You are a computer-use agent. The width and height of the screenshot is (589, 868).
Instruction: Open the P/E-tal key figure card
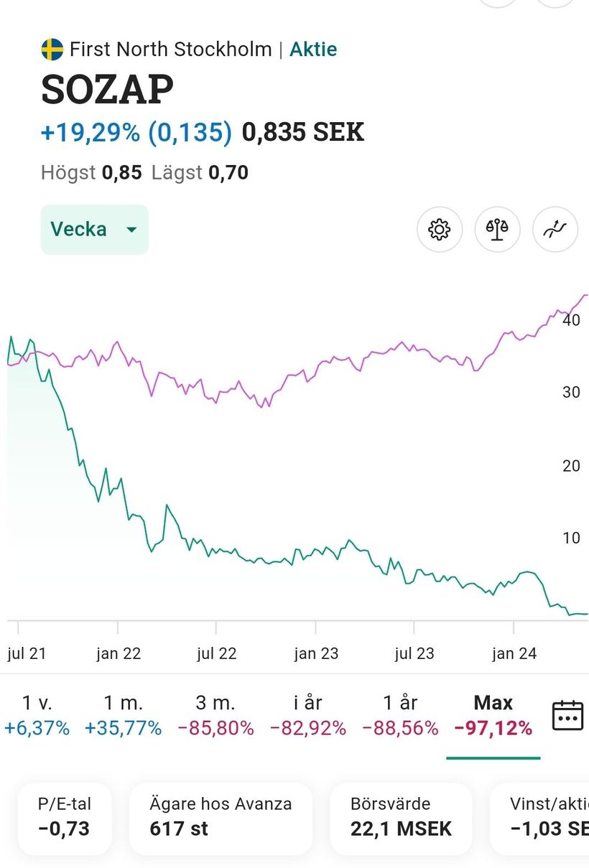[x=65, y=817]
